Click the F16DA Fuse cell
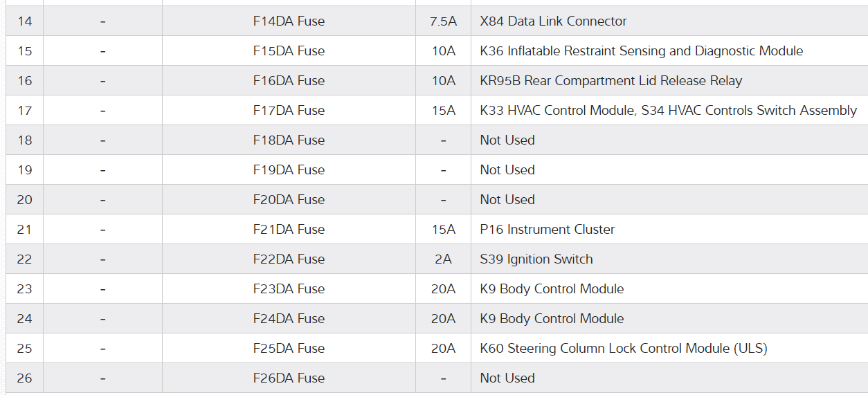This screenshot has width=868, height=395. [289, 81]
